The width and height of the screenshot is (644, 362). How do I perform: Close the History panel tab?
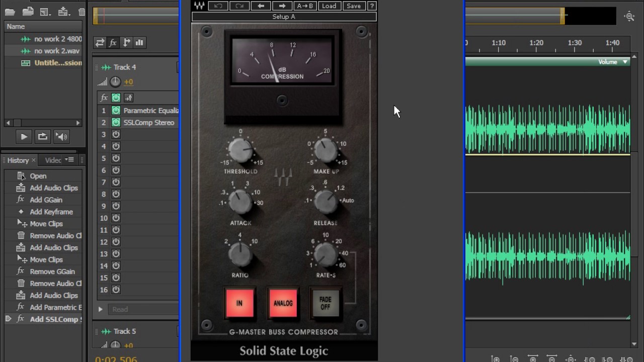34,160
